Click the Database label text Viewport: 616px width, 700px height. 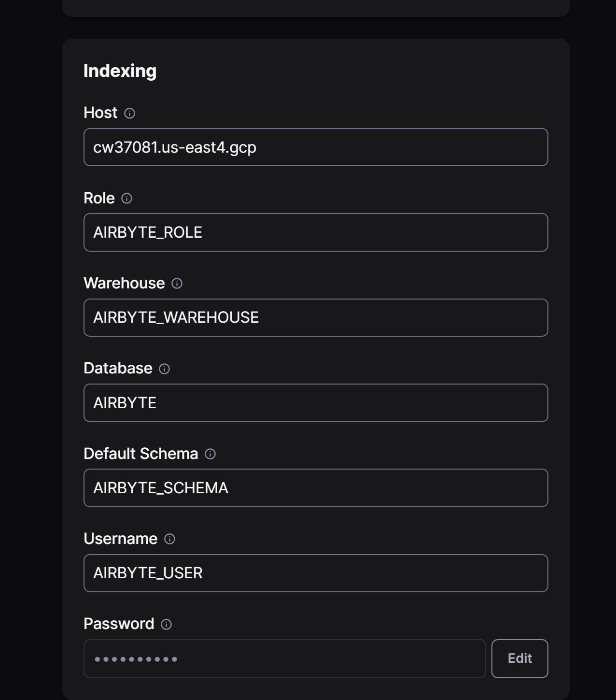click(x=118, y=368)
